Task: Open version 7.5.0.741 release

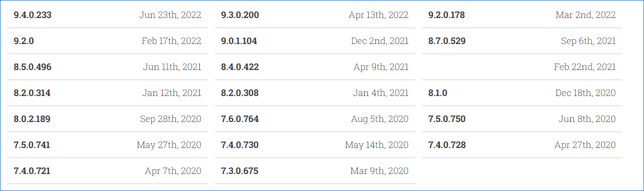Action: click(32, 145)
